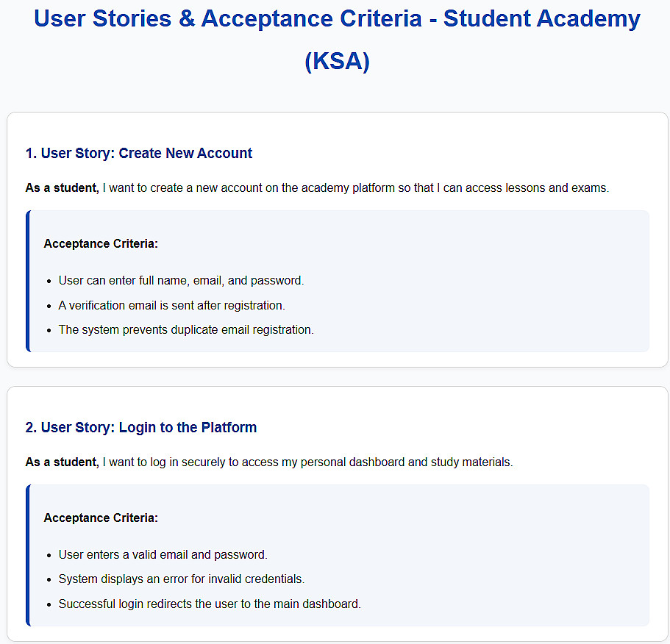670x644 pixels.
Task: Click the phrase 'study materials' in the Login story
Action: pos(474,462)
